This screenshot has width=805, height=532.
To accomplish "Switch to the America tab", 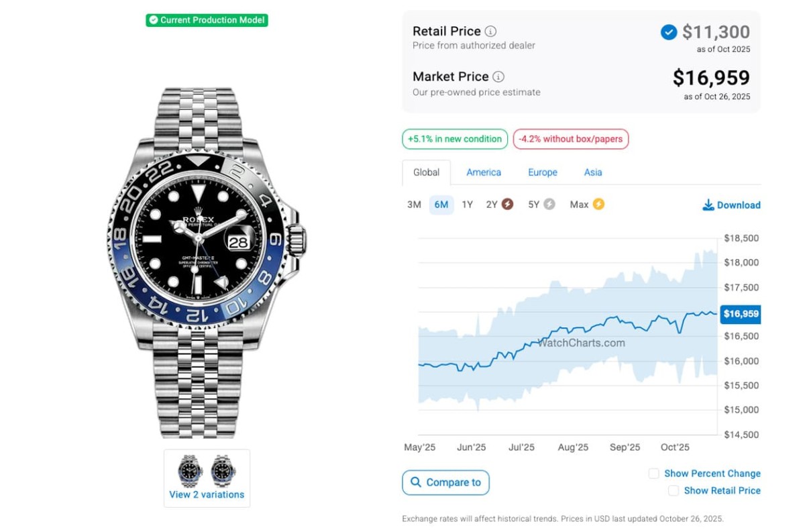I will coord(484,172).
